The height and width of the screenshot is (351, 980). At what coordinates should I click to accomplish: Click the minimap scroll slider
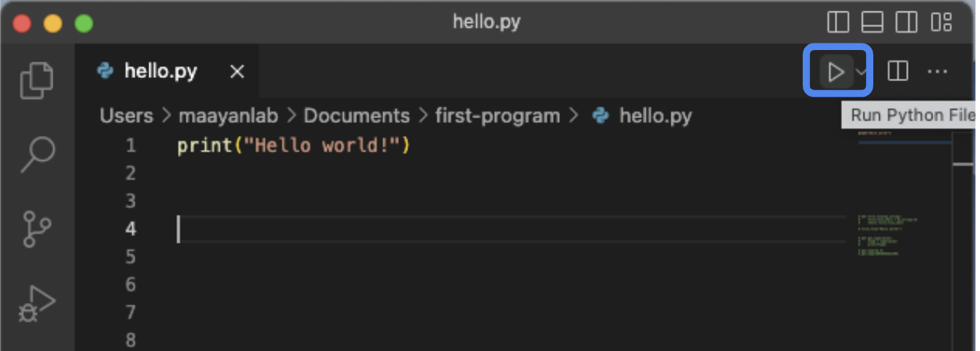tap(962, 163)
